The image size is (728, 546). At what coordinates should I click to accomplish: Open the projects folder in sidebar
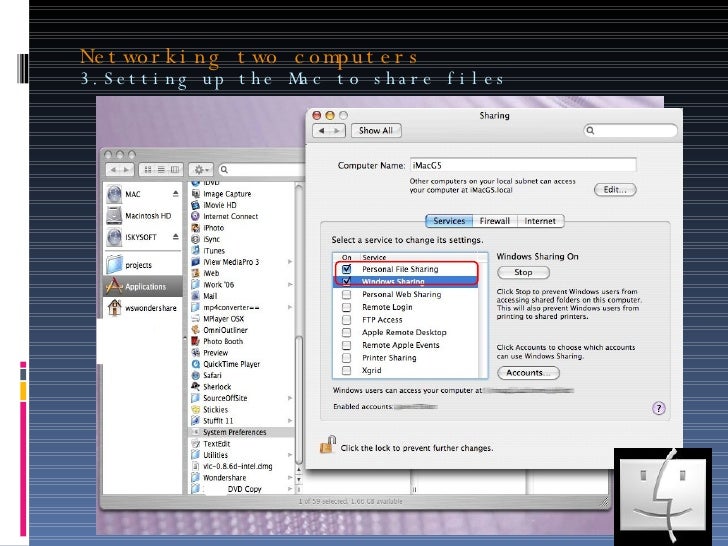coord(142,265)
